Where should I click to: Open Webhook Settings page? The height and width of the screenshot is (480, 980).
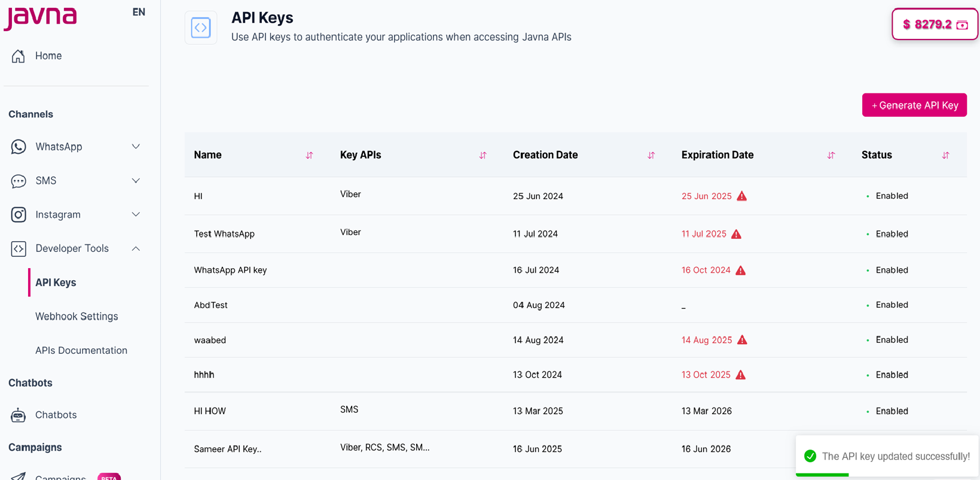tap(77, 316)
